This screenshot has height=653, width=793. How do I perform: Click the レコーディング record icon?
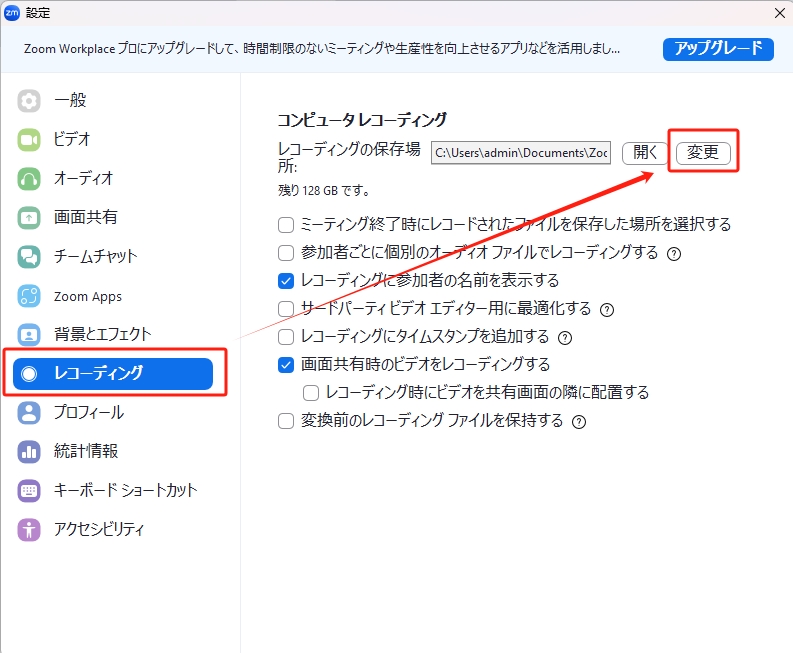pyautogui.click(x=29, y=374)
